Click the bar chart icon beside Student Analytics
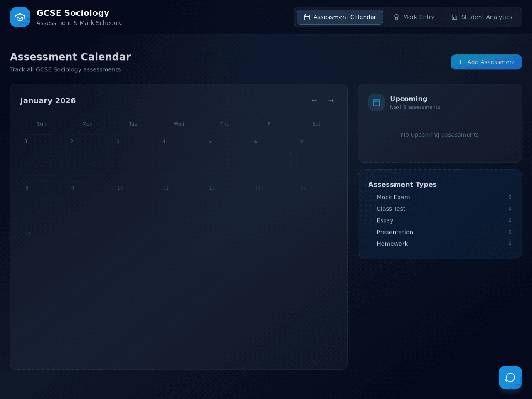The width and height of the screenshot is (532, 399). (455, 17)
